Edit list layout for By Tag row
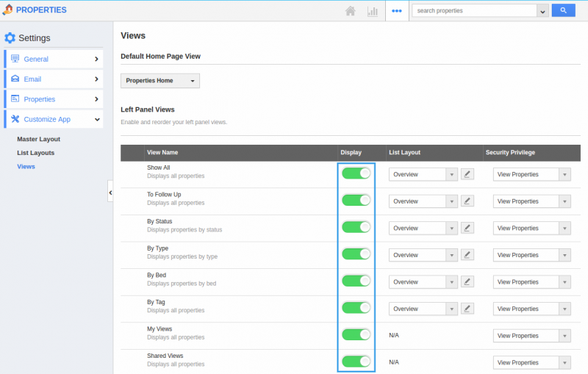Image resolution: width=588 pixels, height=374 pixels. tap(467, 309)
